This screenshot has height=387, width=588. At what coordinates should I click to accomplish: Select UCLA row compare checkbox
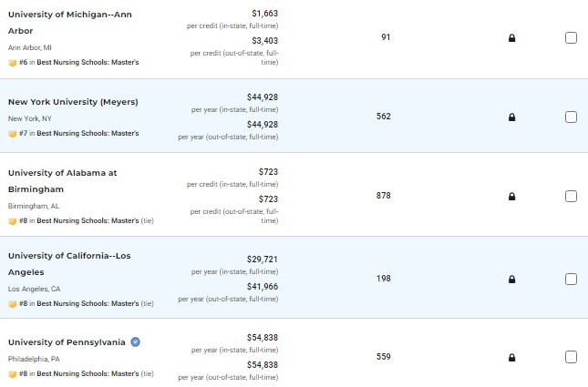pyautogui.click(x=571, y=279)
